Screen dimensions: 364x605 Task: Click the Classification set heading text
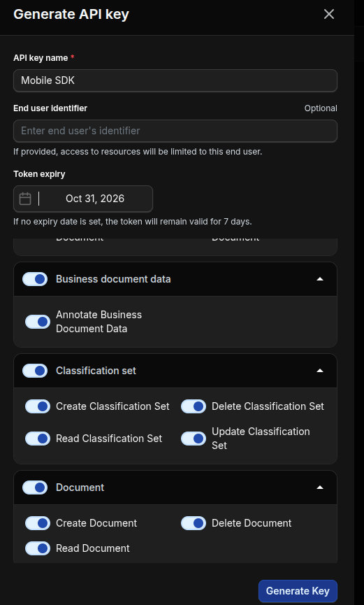pyautogui.click(x=96, y=371)
